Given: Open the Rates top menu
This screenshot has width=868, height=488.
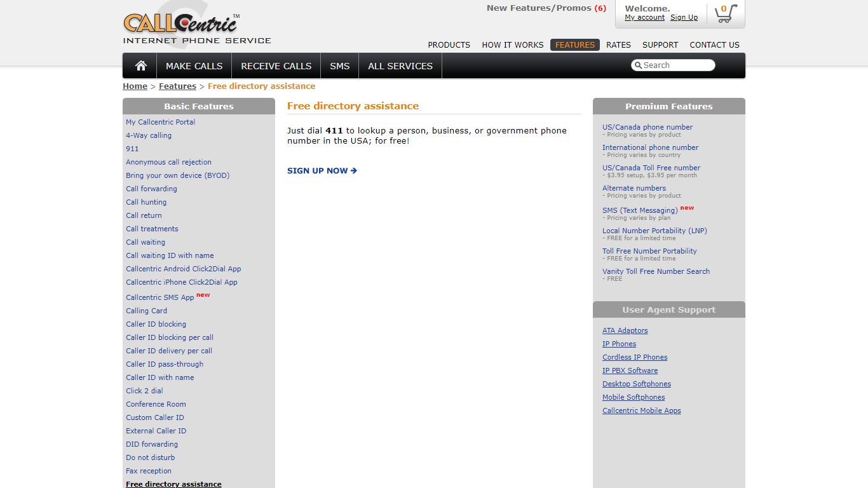Looking at the screenshot, I should click(618, 45).
